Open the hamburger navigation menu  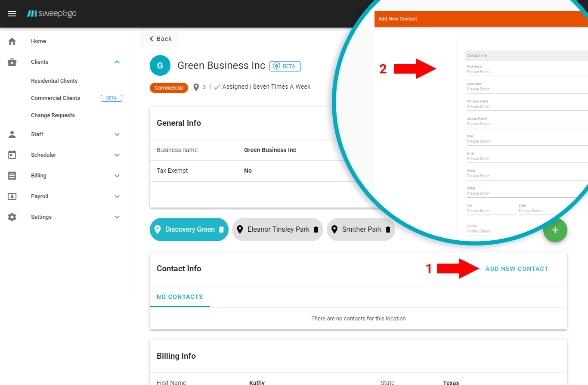tap(12, 14)
